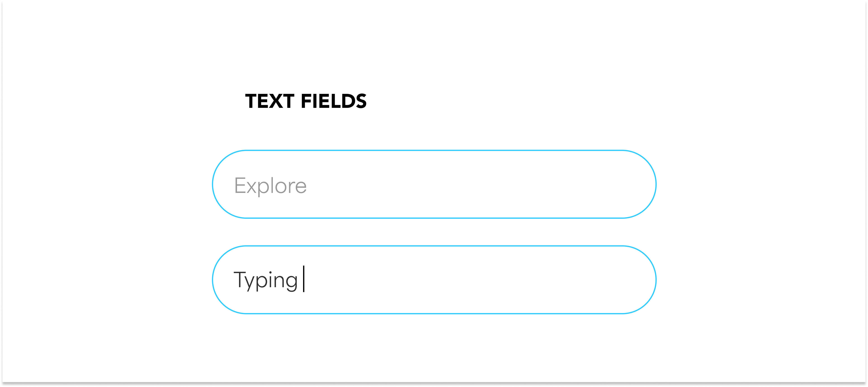Click the word FIELDS in the heading
868x387 pixels.
(334, 101)
